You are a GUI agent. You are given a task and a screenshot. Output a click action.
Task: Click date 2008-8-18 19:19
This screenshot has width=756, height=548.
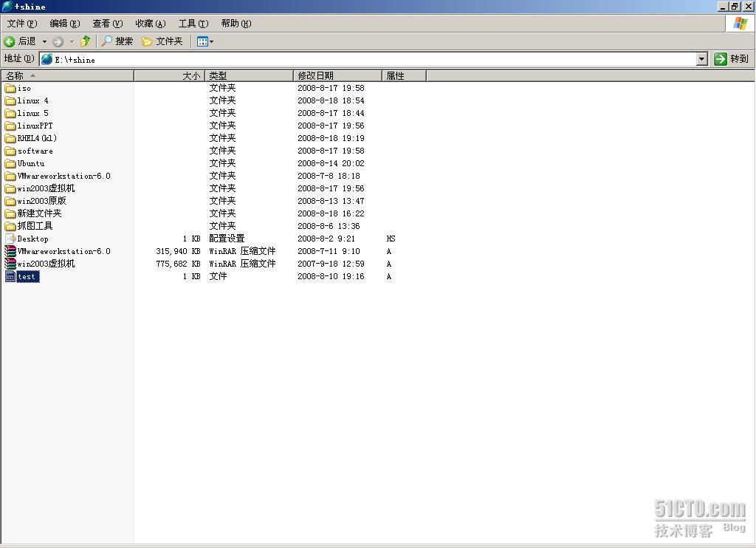[331, 138]
